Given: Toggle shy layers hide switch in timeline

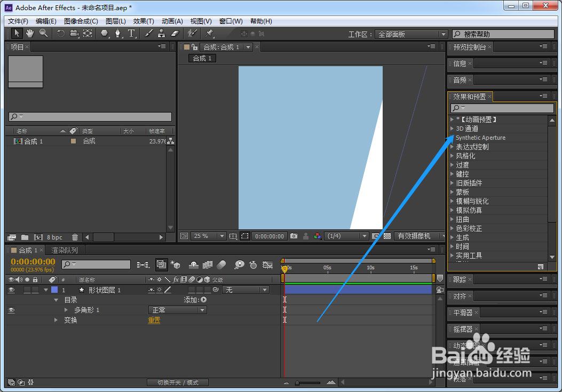Looking at the screenshot, I should [194, 265].
